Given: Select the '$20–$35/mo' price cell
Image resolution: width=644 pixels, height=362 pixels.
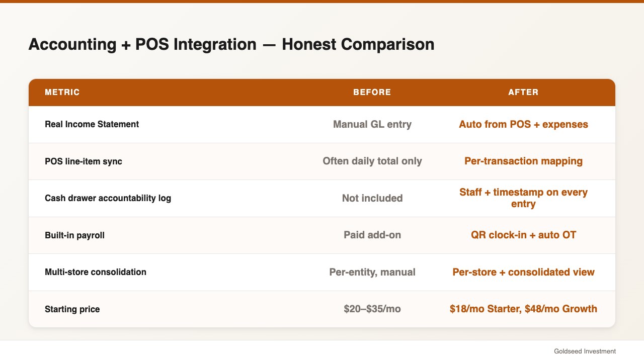Looking at the screenshot, I should click(372, 309).
